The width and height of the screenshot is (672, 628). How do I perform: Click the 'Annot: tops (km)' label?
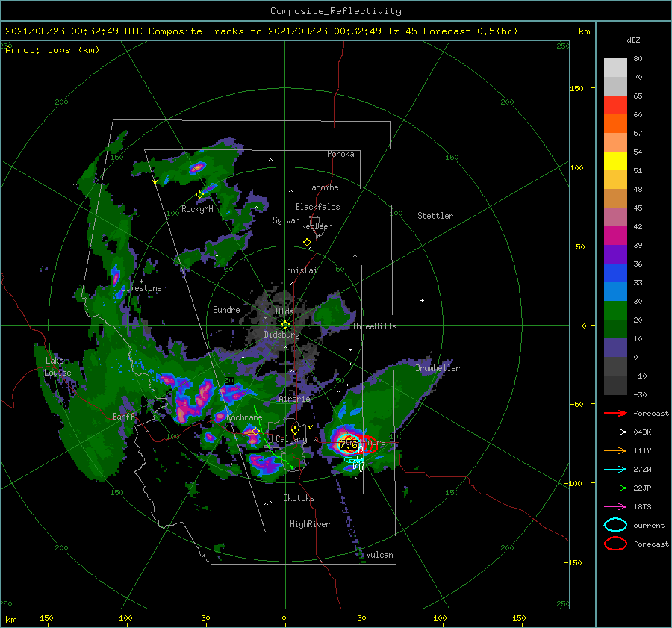[52, 50]
